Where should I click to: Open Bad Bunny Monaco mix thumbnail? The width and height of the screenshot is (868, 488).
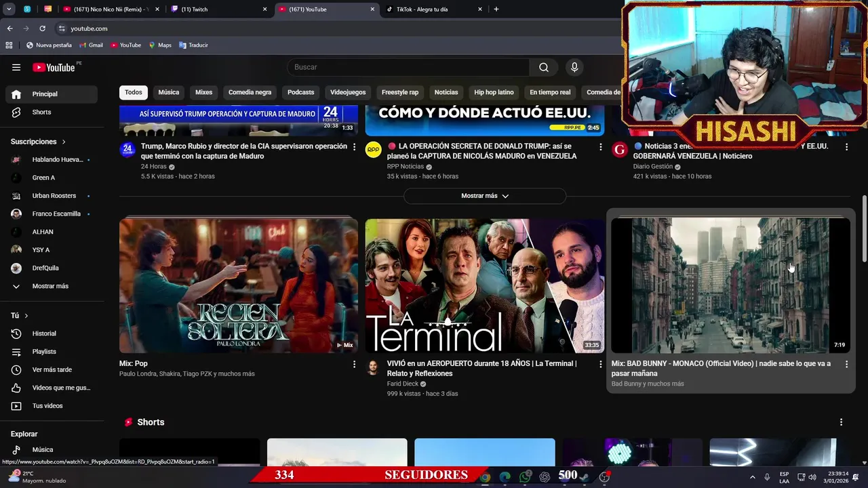[x=731, y=285]
